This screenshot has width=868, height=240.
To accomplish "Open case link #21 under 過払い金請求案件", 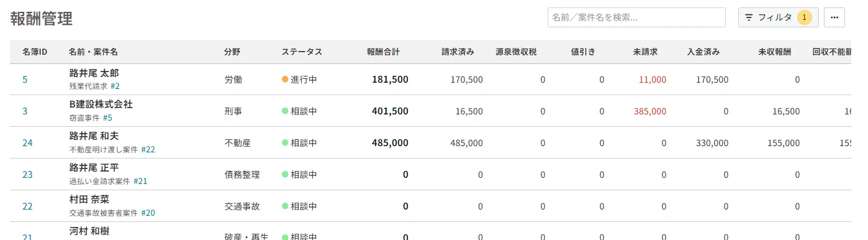I will [x=140, y=181].
